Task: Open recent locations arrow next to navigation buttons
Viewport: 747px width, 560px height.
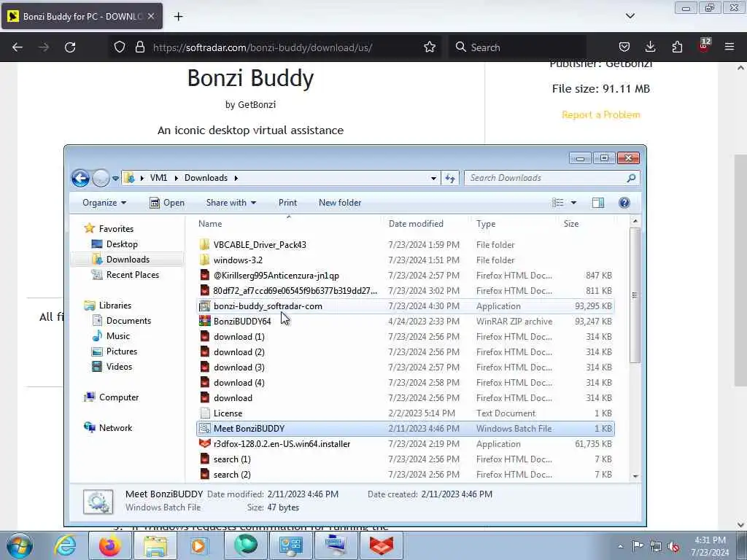Action: pyautogui.click(x=115, y=179)
